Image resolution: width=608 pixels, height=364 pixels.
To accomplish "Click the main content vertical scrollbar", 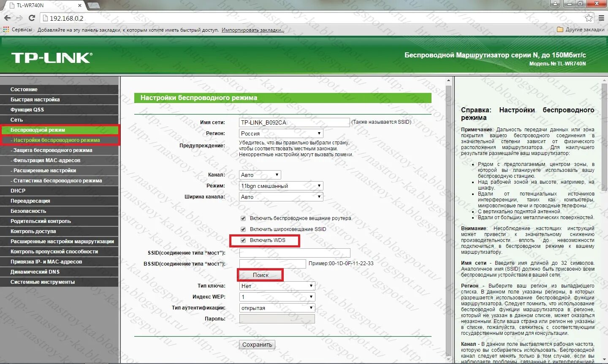I will 448,220.
